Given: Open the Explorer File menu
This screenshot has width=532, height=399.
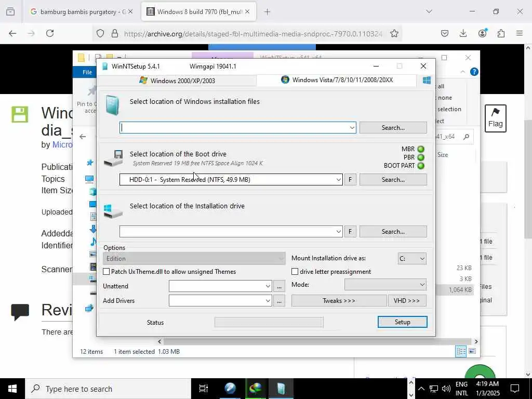Looking at the screenshot, I should point(87,72).
